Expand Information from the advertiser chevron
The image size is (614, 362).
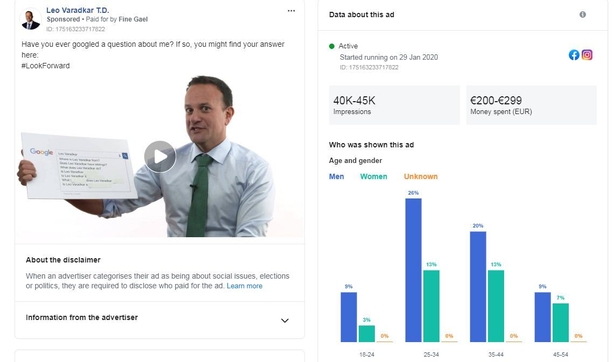(x=285, y=320)
